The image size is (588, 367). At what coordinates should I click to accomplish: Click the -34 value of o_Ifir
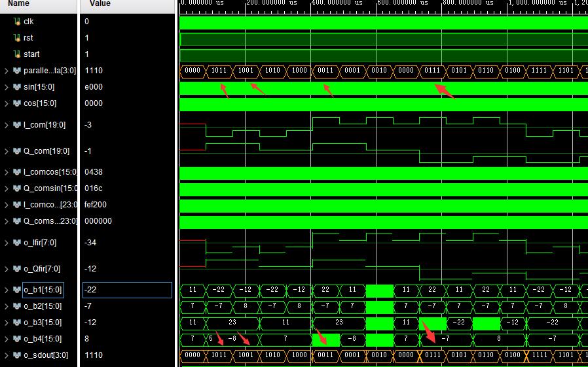(90, 243)
